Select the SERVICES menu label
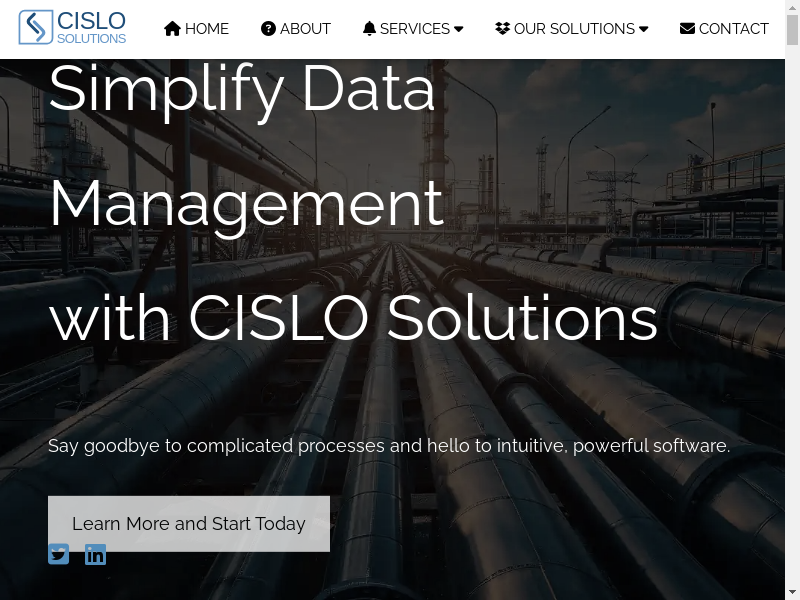Viewport: 800px width, 600px height. click(415, 29)
